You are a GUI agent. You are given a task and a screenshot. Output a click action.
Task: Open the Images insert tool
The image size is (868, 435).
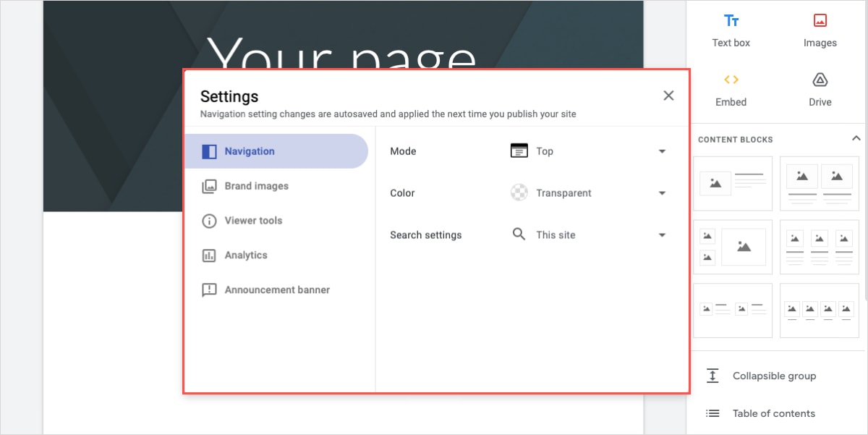[820, 29]
